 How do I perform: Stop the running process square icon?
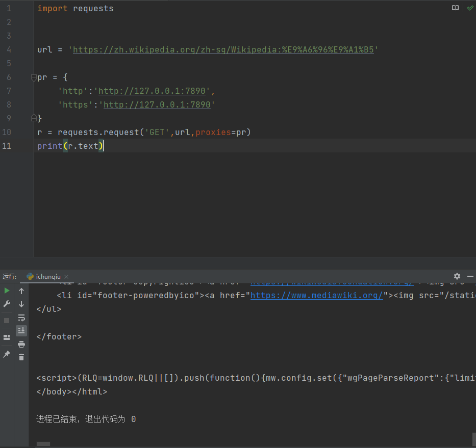(7, 321)
